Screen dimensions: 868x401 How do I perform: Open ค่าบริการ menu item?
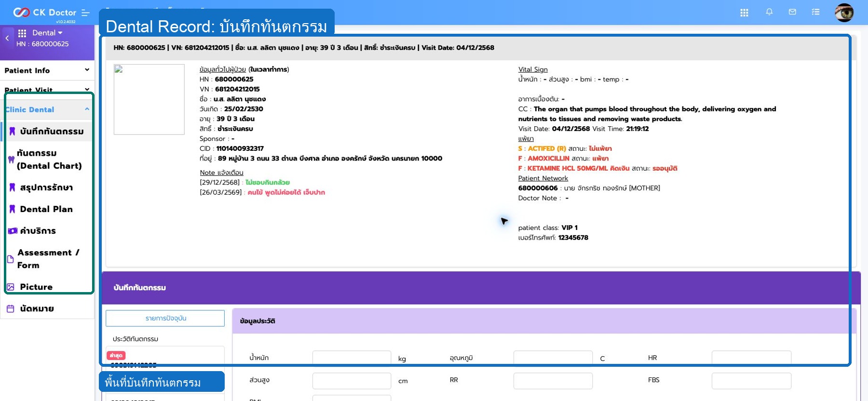coord(47,231)
